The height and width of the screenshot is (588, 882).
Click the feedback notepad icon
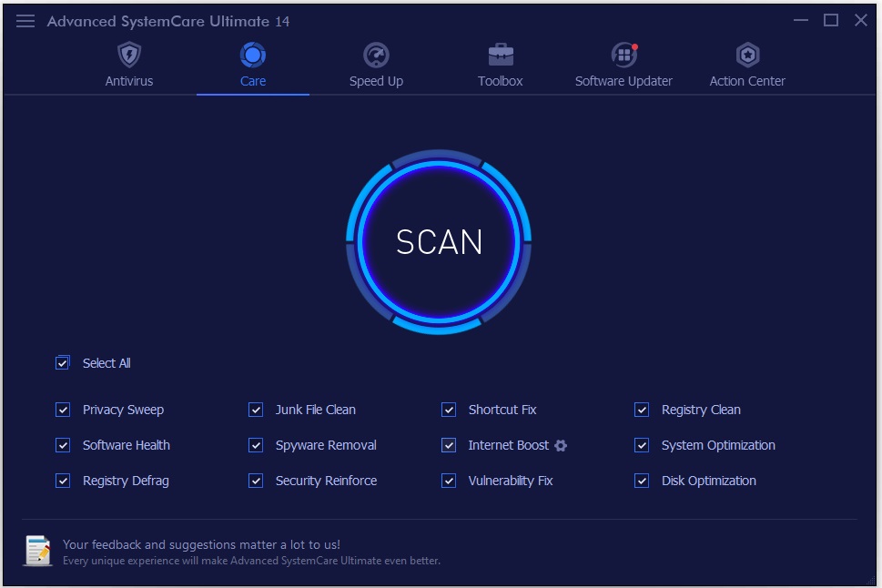[x=37, y=551]
